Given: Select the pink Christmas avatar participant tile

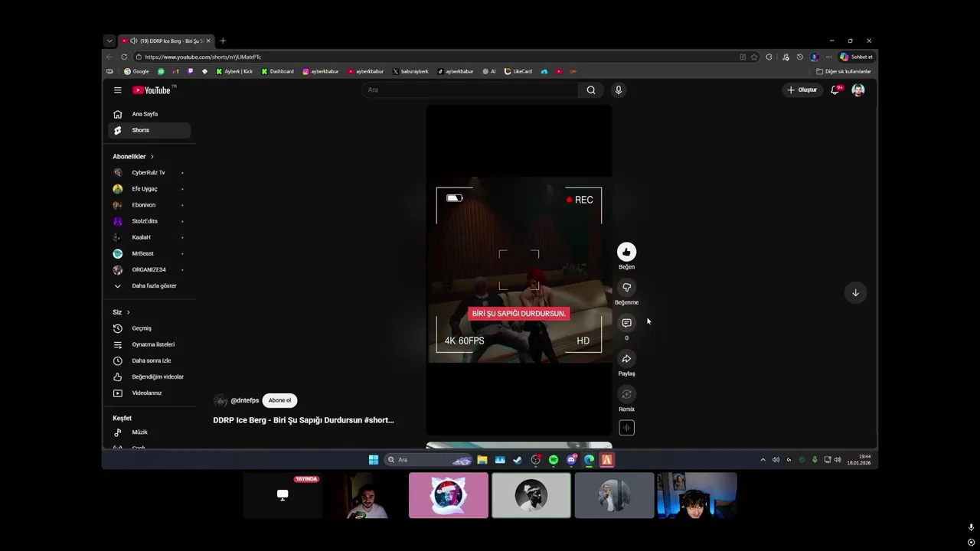Looking at the screenshot, I should coord(449,495).
